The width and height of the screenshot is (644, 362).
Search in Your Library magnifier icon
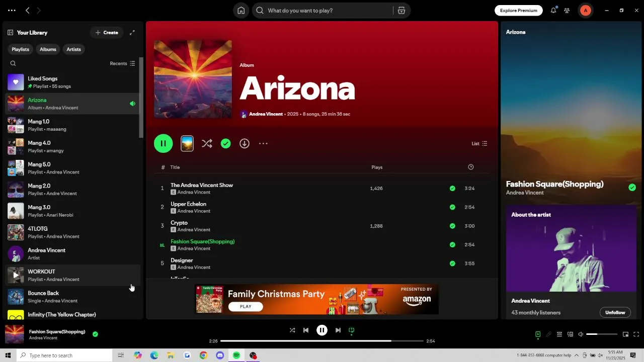(x=13, y=63)
